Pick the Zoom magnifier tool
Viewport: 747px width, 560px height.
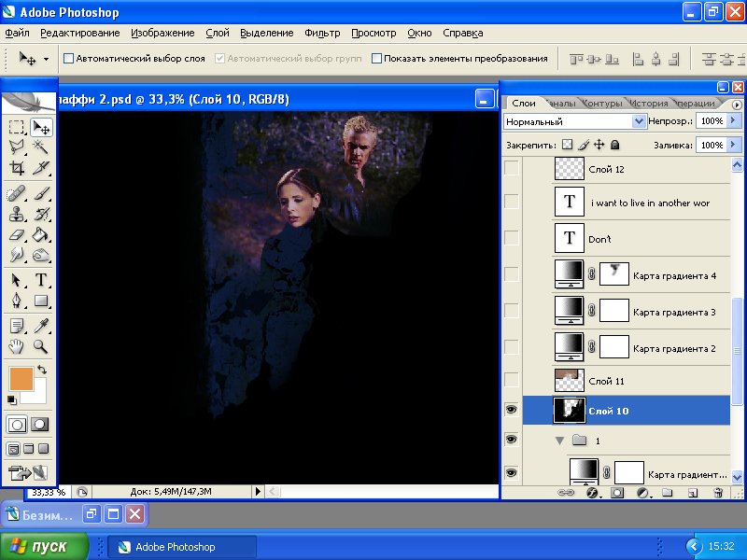pos(41,346)
